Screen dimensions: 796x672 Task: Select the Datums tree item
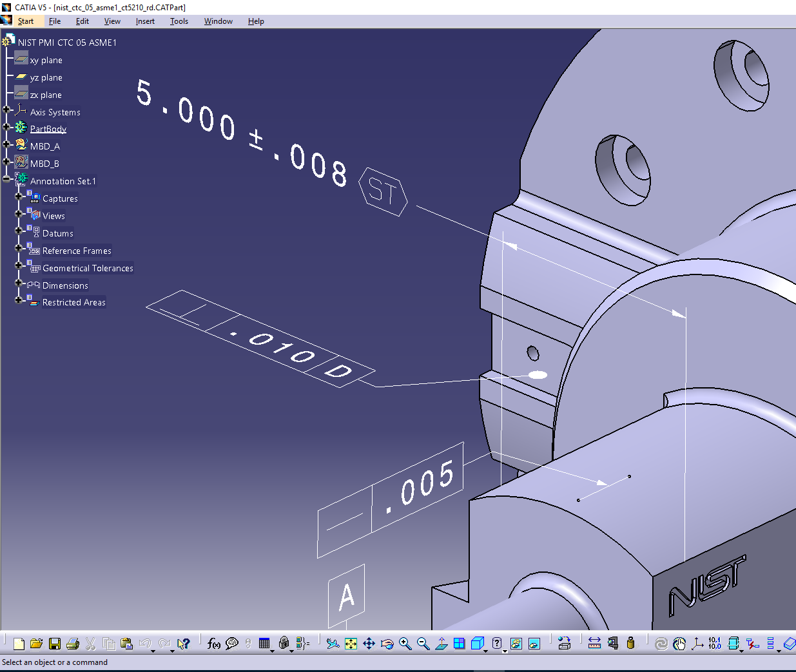[x=58, y=233]
